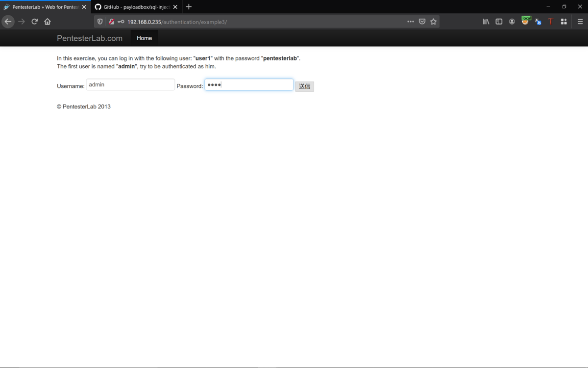Click the tracking protection shield icon
The image size is (588, 368).
[100, 22]
